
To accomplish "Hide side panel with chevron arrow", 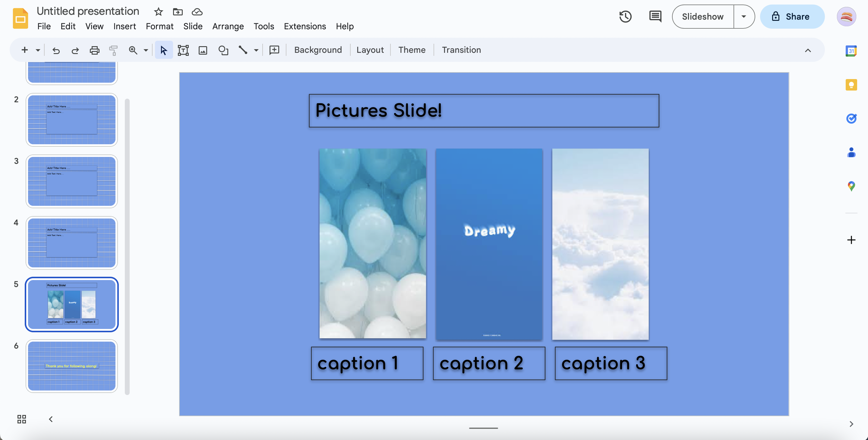I will point(851,424).
